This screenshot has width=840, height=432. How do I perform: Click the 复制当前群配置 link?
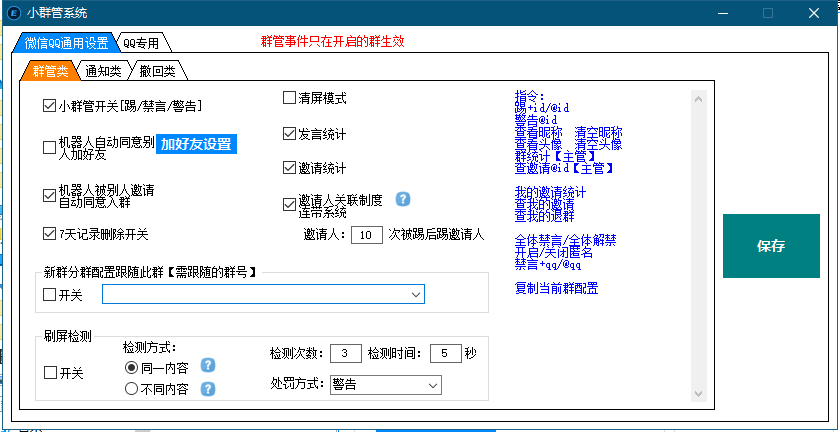pos(556,288)
